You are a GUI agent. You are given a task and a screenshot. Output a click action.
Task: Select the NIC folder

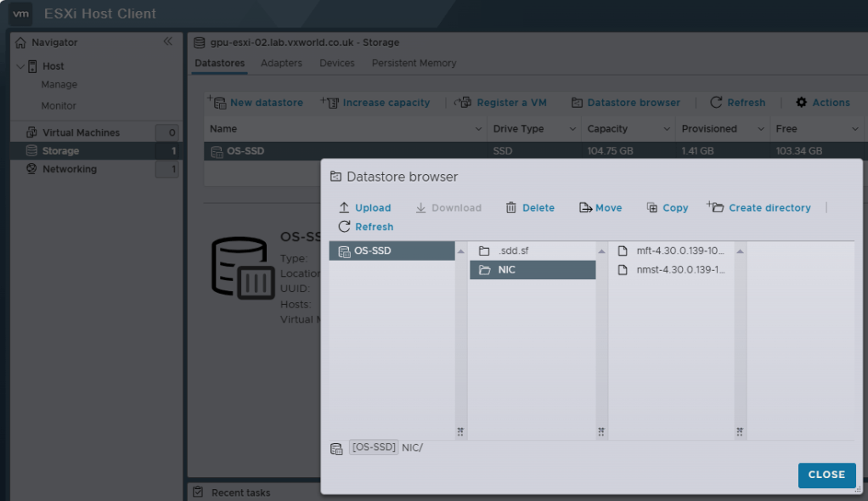click(506, 270)
